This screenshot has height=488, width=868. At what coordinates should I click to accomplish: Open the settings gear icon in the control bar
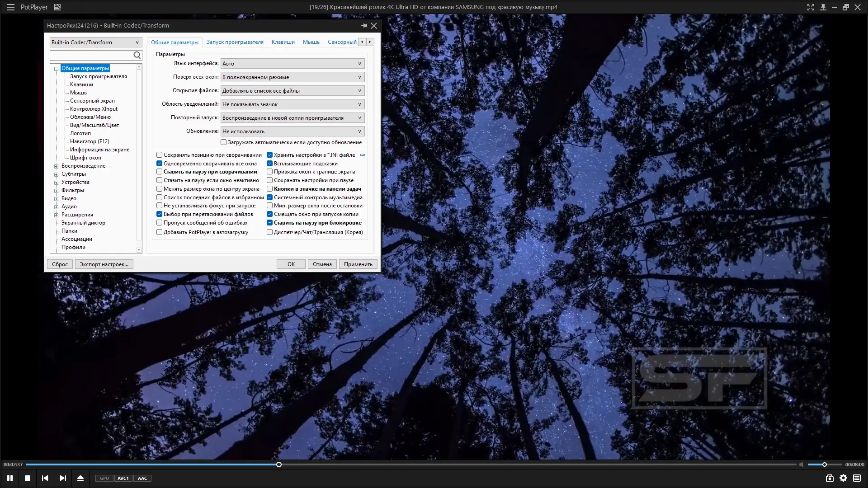pyautogui.click(x=844, y=478)
